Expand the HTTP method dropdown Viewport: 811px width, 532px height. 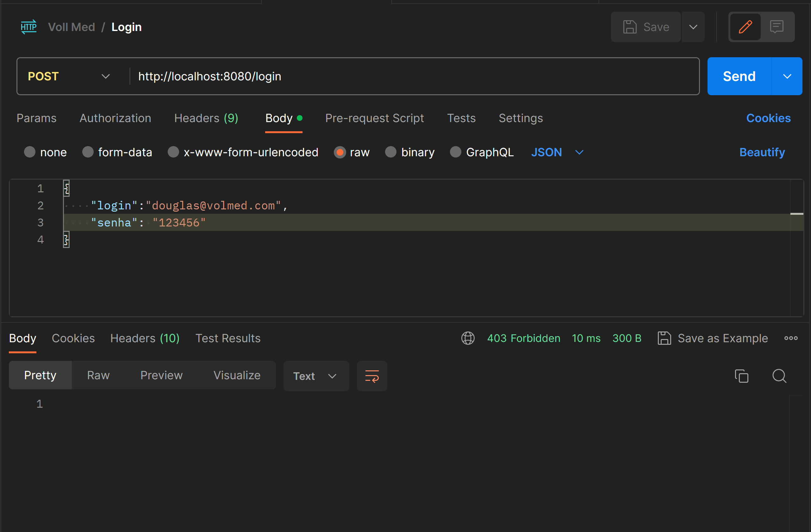point(105,76)
